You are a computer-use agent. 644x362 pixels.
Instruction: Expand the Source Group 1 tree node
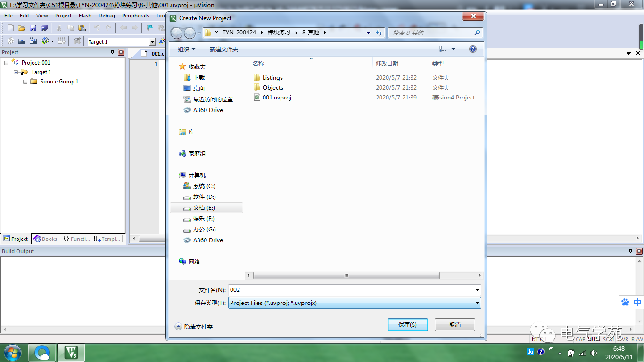pos(25,82)
